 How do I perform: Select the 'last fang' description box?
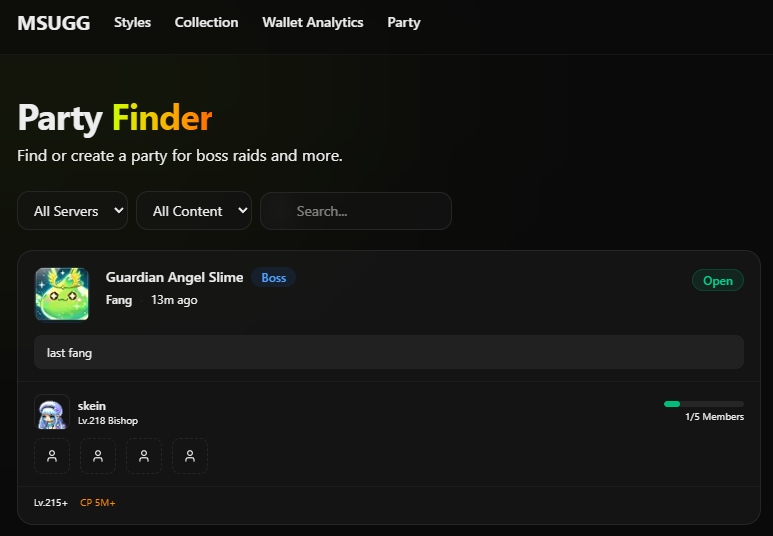[x=388, y=352]
